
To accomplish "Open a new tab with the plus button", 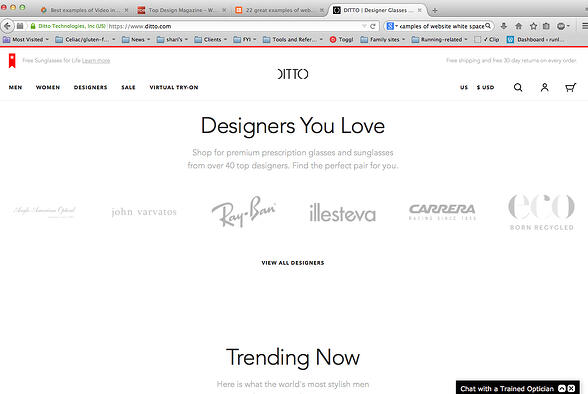I will click(x=435, y=10).
